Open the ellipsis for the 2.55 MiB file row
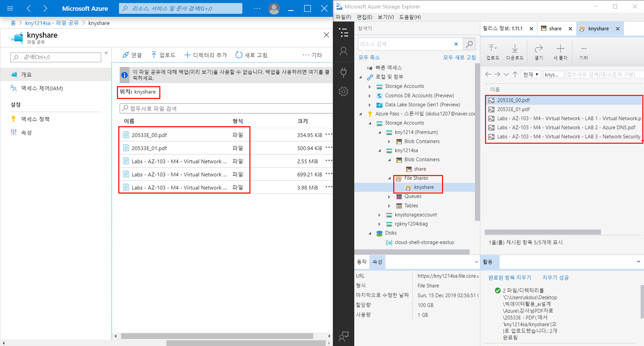 coord(329,161)
